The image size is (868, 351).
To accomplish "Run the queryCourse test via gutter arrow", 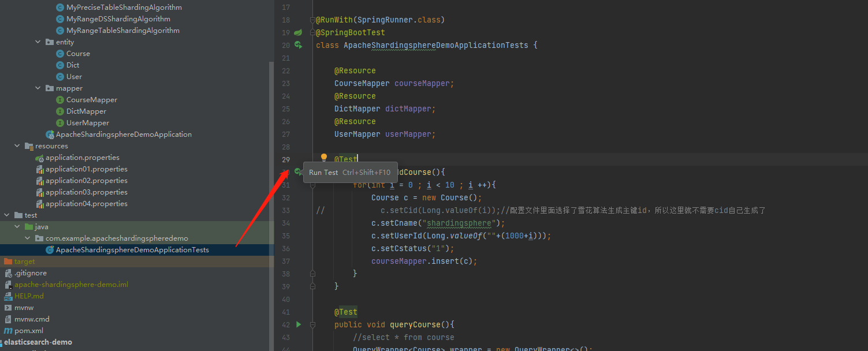I will coord(298,324).
